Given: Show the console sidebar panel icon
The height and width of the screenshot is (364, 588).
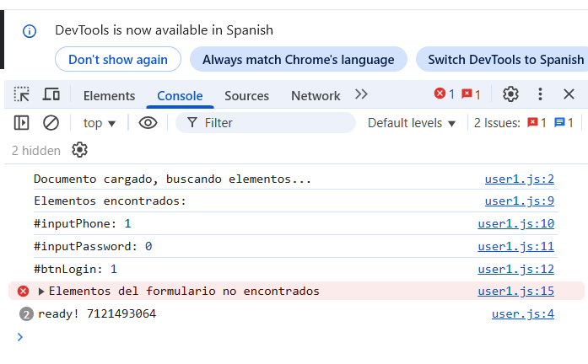Looking at the screenshot, I should point(22,123).
